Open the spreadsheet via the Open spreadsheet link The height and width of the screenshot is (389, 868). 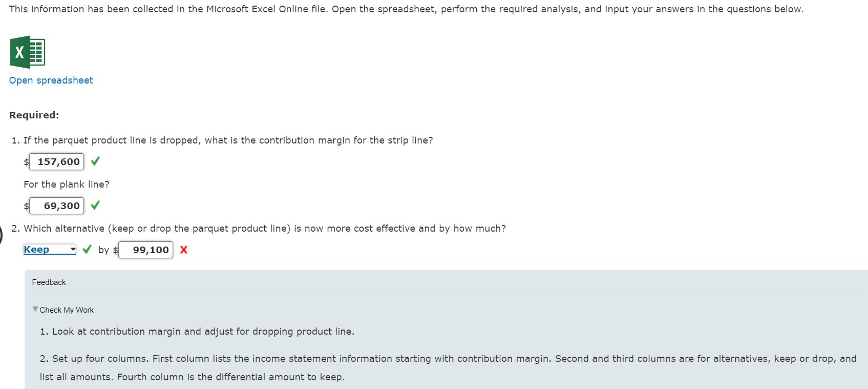pyautogui.click(x=51, y=80)
